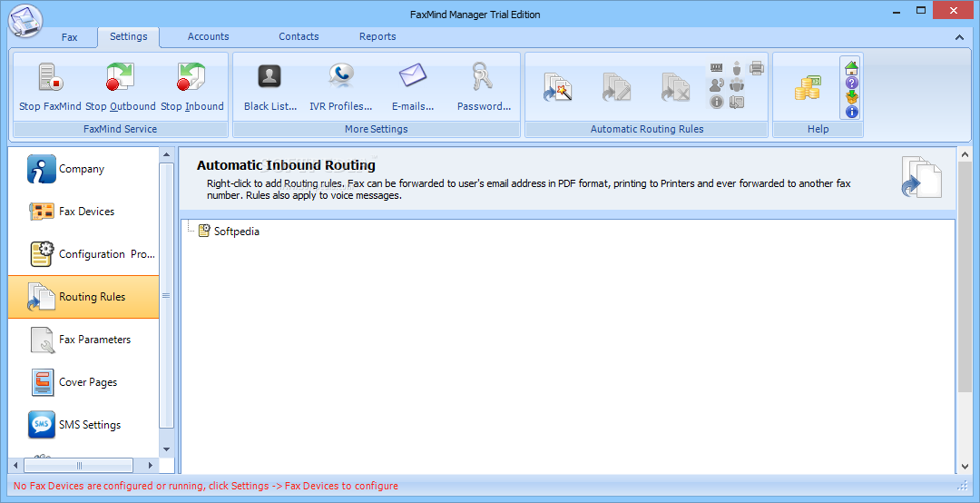The height and width of the screenshot is (503, 980).
Task: Click the FaxMind Service group label
Action: [120, 129]
